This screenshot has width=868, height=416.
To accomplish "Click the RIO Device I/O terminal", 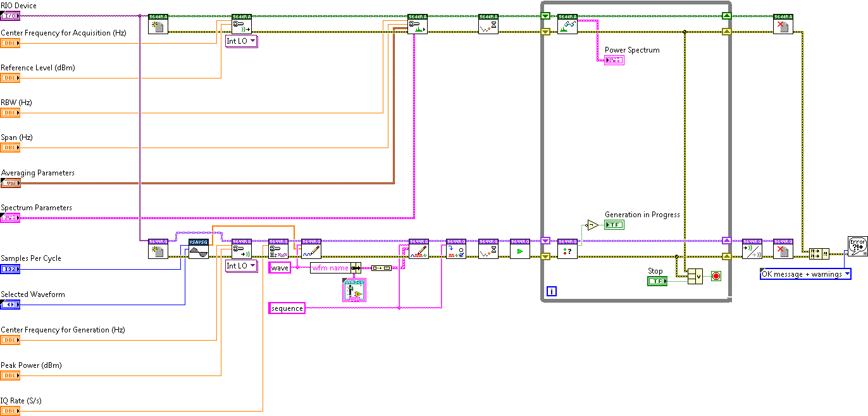I will pos(10,15).
